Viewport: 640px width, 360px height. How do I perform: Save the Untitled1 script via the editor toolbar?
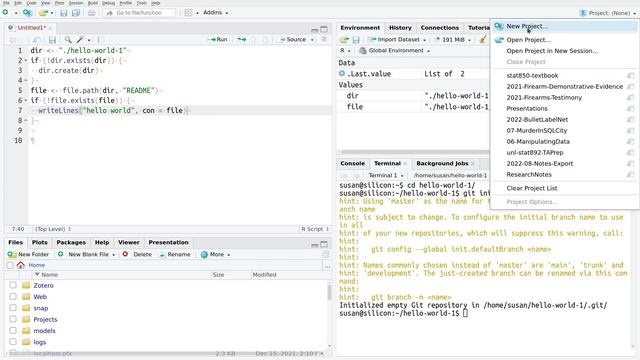[x=52, y=40]
